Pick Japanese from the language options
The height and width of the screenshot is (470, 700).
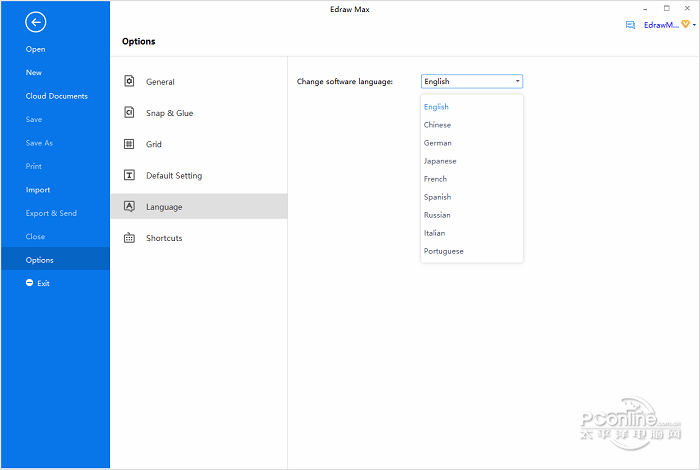click(440, 161)
